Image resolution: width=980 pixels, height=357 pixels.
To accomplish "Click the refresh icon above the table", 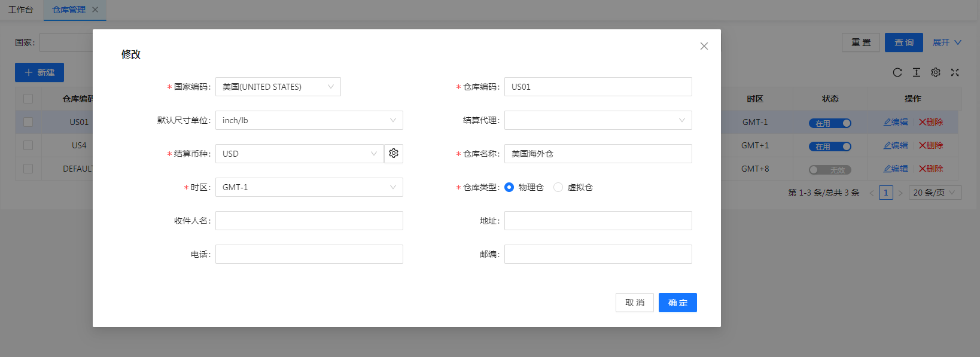I will coord(897,72).
